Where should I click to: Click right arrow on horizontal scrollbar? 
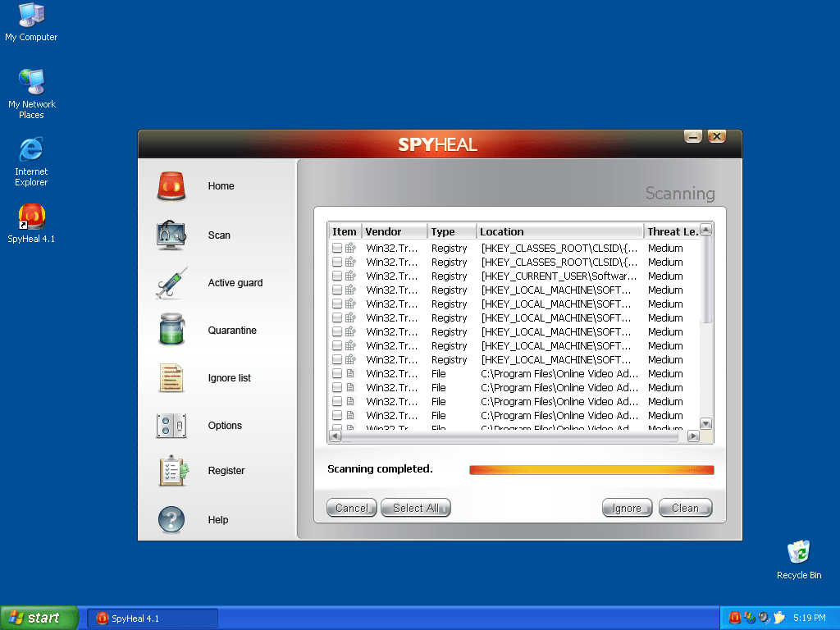[x=693, y=436]
